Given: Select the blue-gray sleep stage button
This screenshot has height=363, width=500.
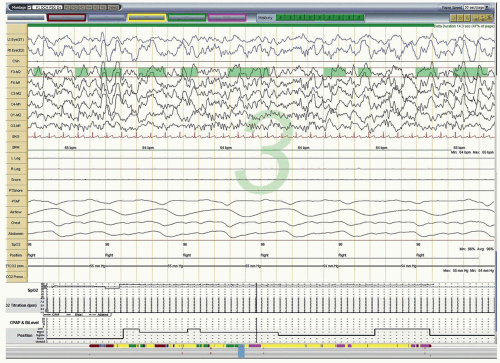Looking at the screenshot, I should coord(106,18).
